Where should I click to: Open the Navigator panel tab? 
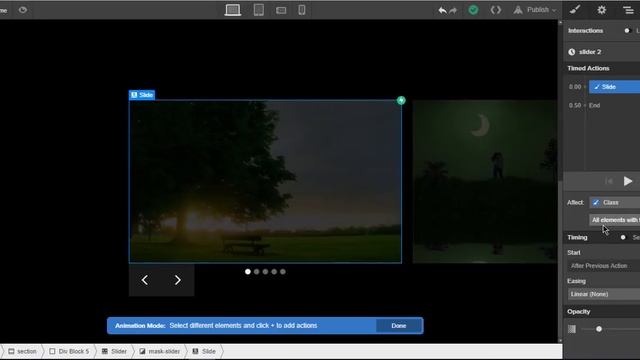coord(629,10)
